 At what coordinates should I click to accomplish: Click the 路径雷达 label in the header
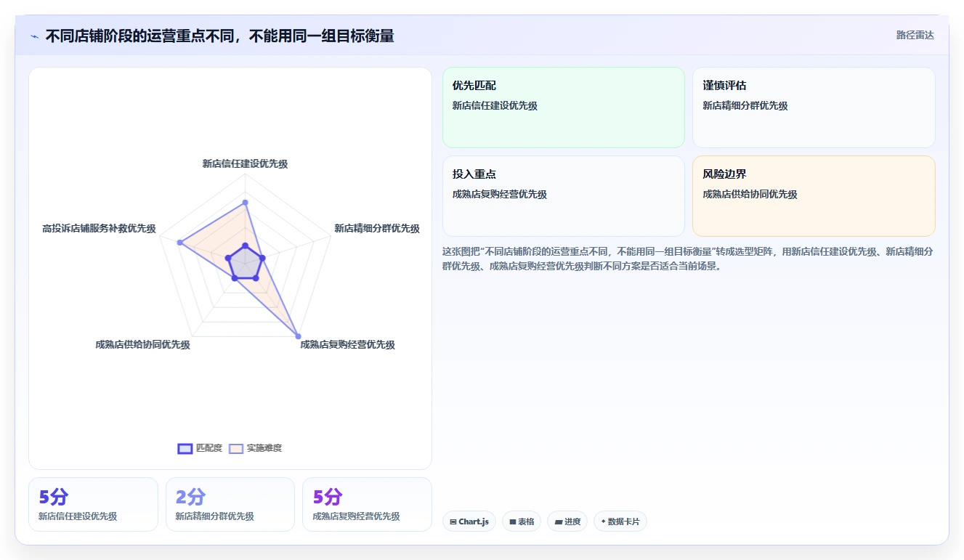pos(915,35)
